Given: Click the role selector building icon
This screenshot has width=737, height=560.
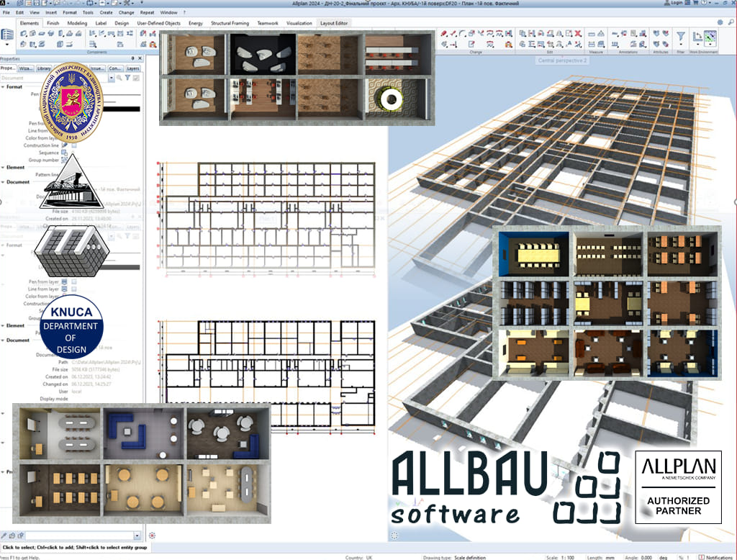Looking at the screenshot, I should (7, 35).
